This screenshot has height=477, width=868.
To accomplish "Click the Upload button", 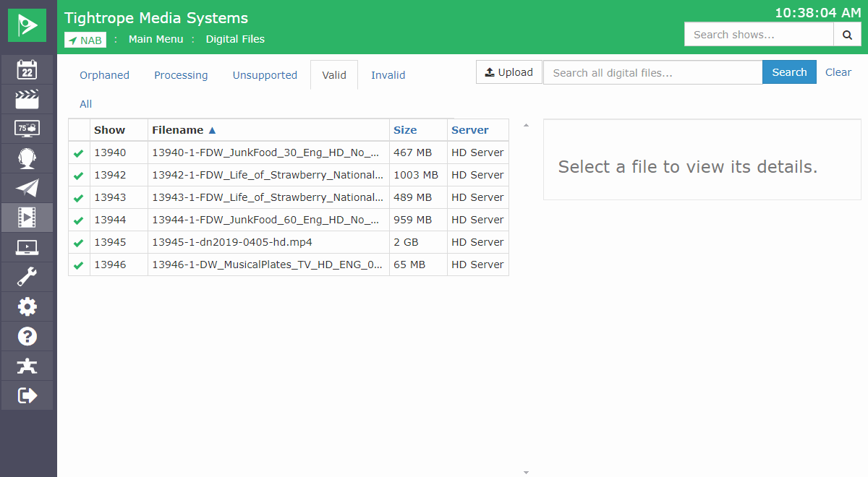I will [x=509, y=72].
